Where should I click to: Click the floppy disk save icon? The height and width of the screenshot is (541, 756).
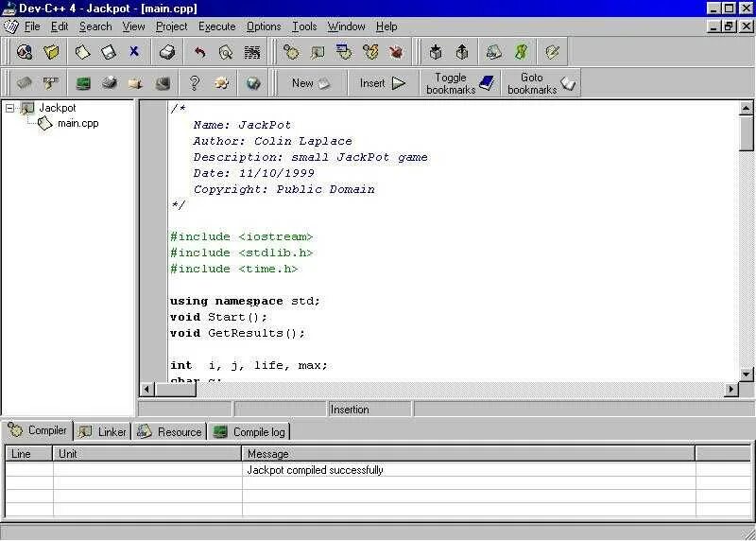(x=109, y=52)
